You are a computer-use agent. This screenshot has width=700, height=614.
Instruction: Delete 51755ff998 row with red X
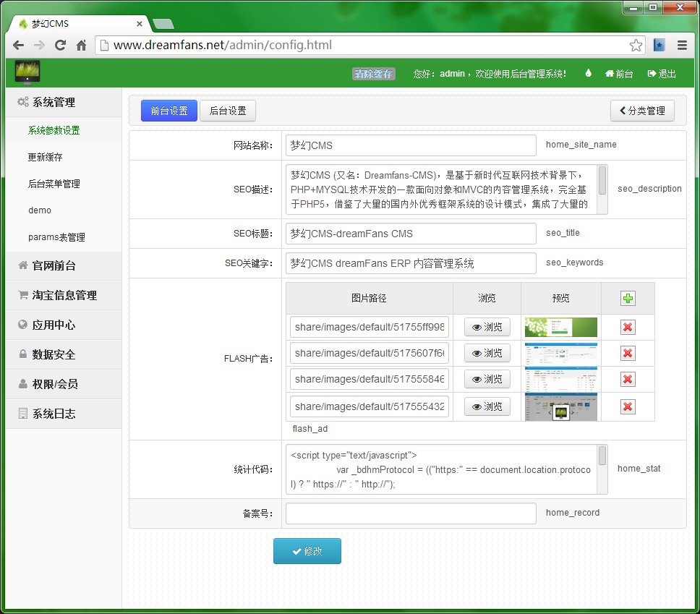click(x=628, y=328)
